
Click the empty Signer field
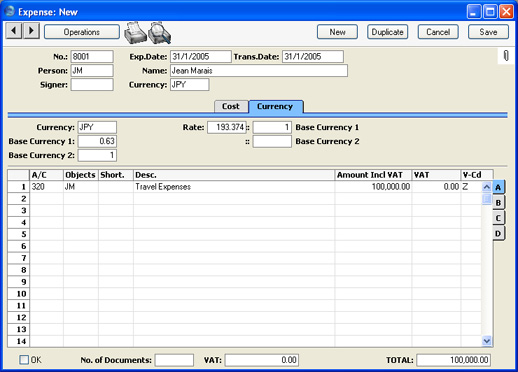click(92, 85)
